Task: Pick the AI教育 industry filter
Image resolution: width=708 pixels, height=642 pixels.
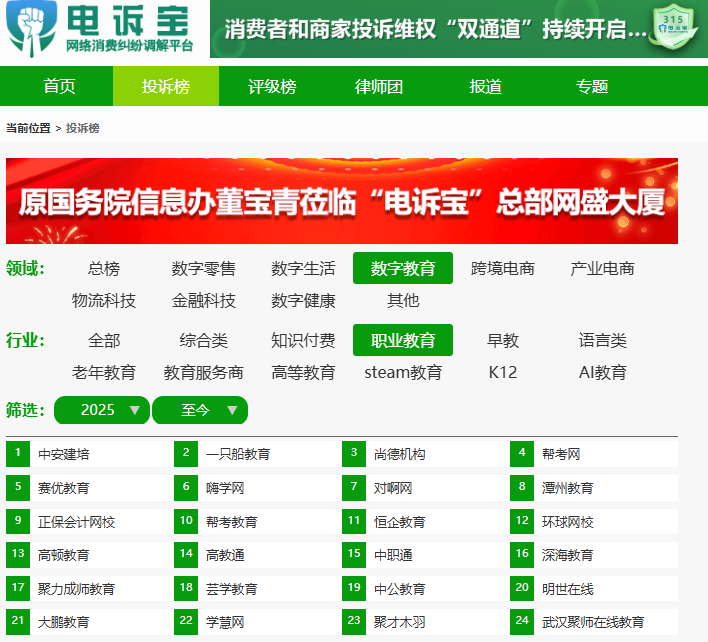Action: 602,372
